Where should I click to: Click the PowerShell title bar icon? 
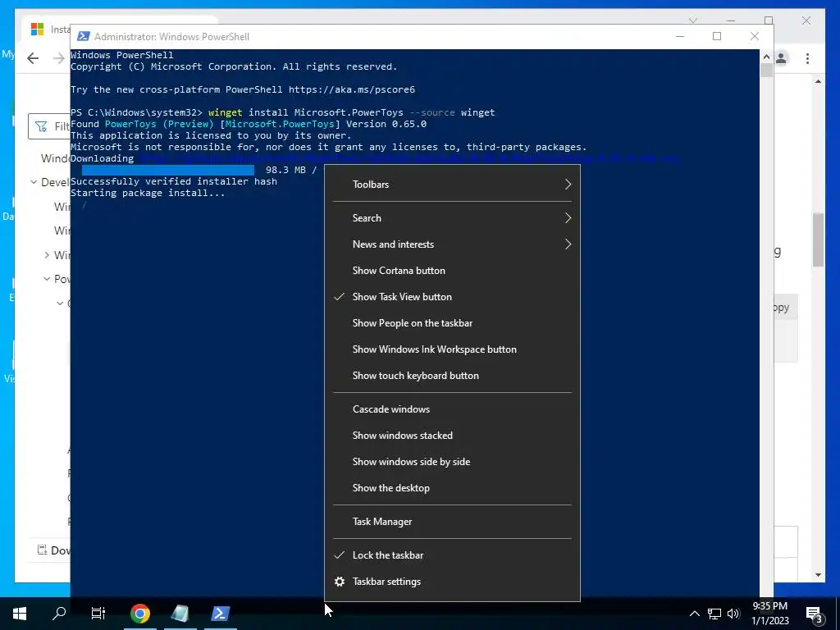84,36
